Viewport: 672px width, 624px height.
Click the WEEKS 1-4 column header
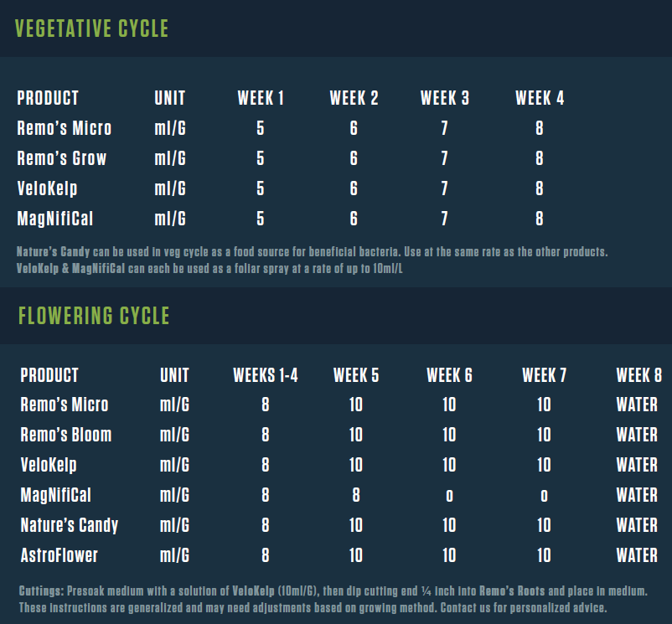(x=266, y=374)
